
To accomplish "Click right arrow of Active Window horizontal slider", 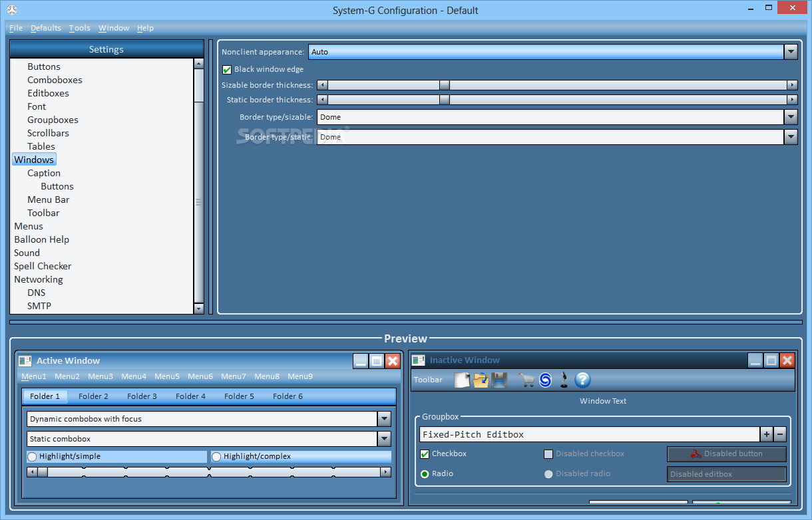I will coord(385,472).
